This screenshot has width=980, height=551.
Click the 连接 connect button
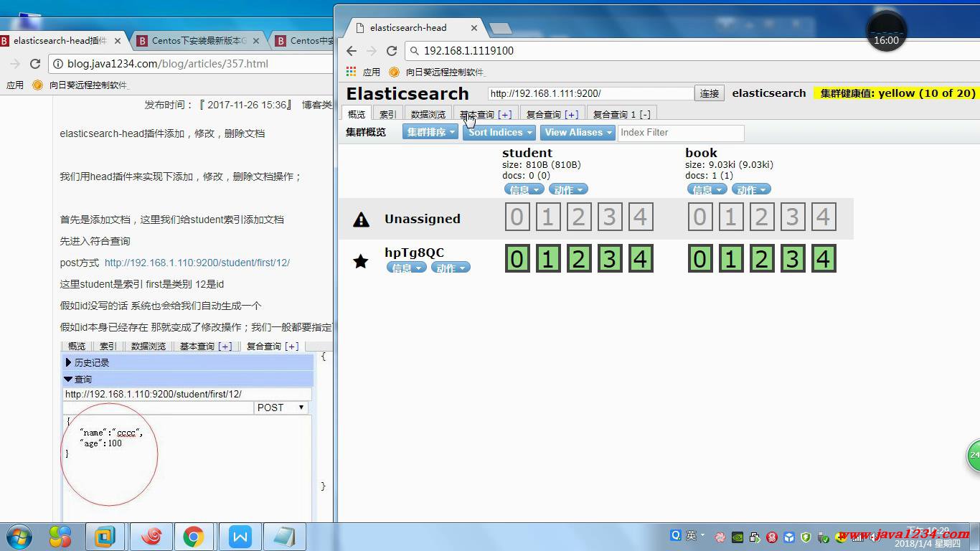[709, 93]
